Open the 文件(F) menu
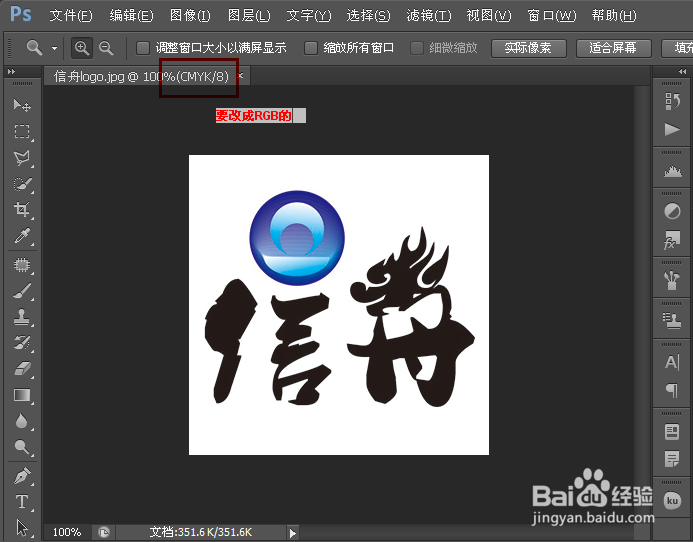Screen dimensions: 693x542 pos(71,16)
